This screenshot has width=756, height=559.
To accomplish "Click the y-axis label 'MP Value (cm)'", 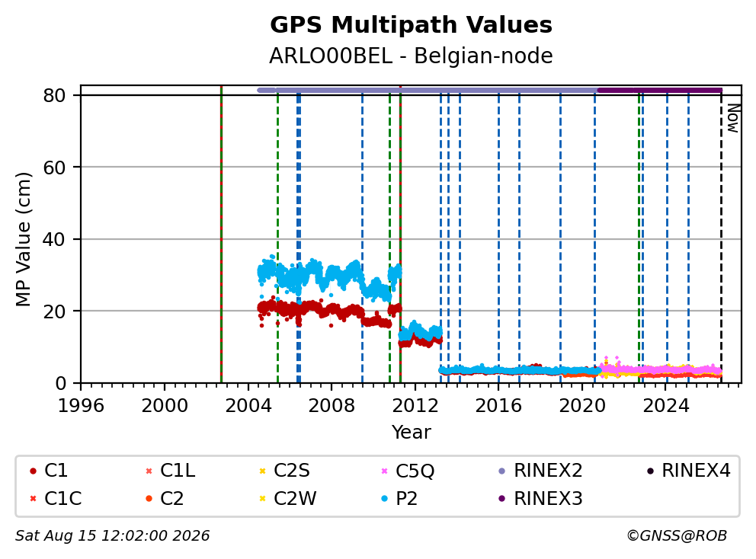I will tap(23, 239).
